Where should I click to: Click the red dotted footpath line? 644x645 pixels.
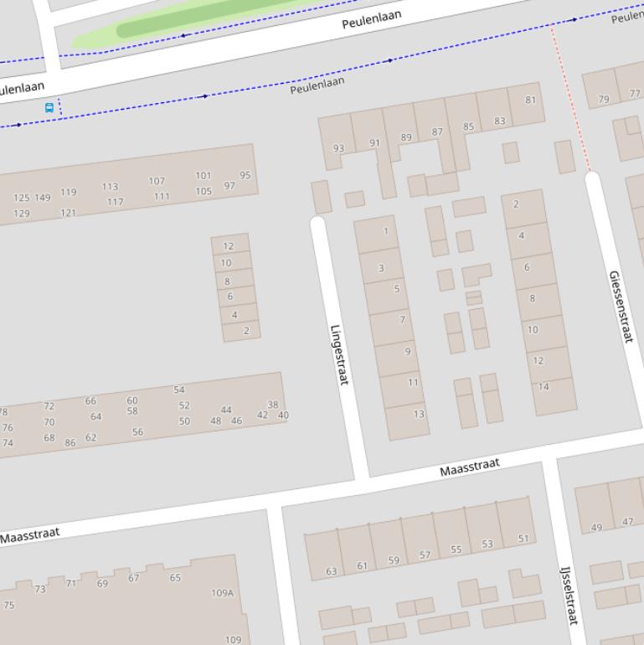click(572, 101)
